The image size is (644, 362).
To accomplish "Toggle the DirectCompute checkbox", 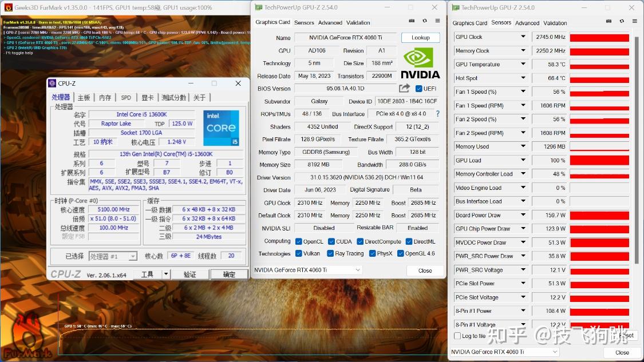I will click(360, 241).
